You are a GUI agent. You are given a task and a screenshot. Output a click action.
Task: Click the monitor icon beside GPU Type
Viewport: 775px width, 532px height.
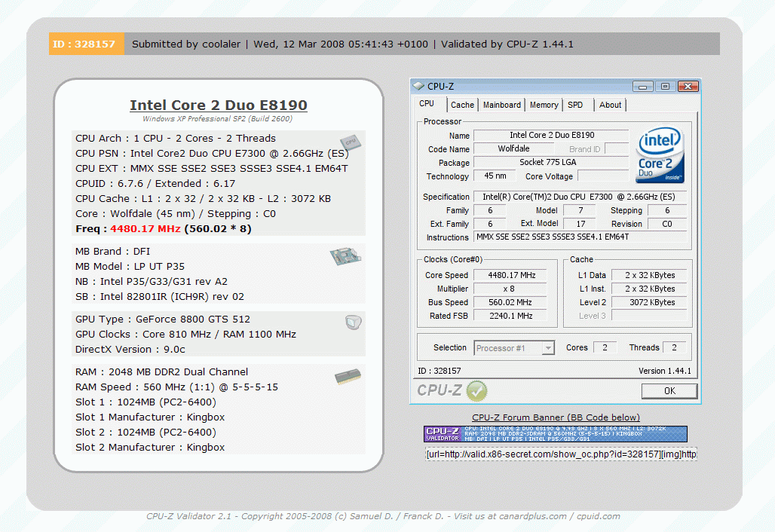354,323
